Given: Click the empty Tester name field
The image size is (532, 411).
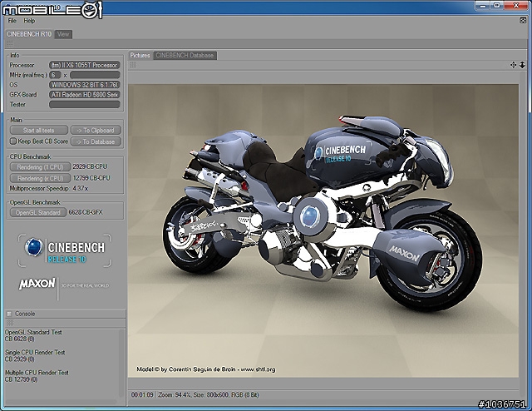Looking at the screenshot, I should (x=85, y=104).
